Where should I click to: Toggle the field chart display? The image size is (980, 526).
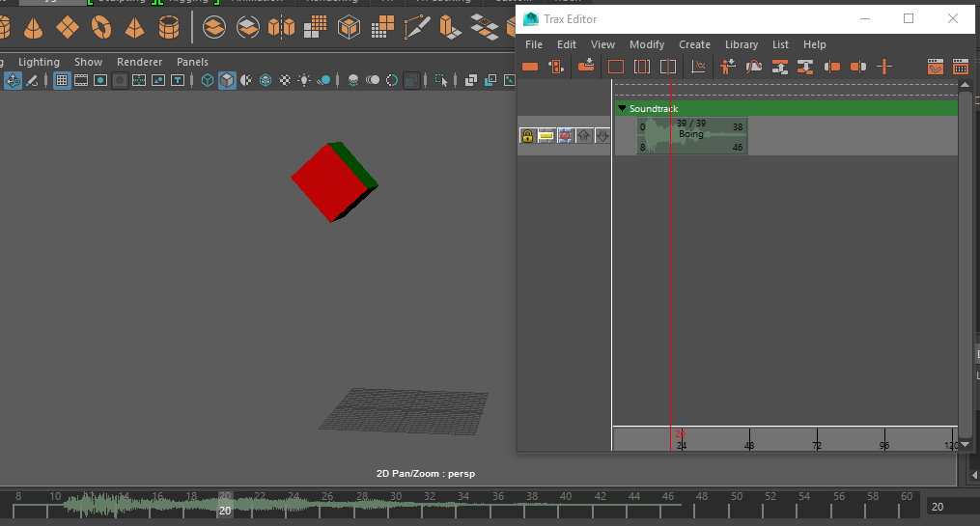click(139, 80)
